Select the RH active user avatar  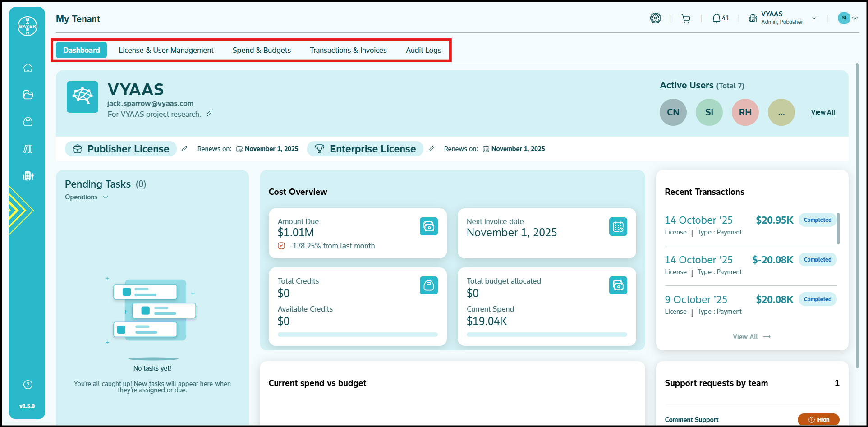tap(745, 112)
